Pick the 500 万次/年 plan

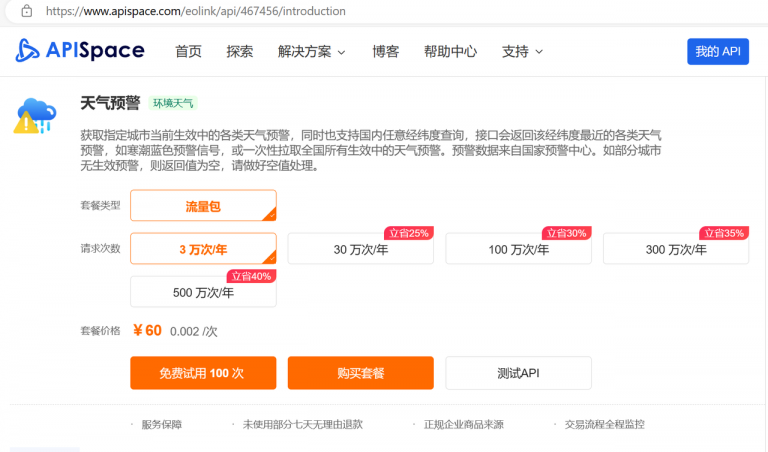(203, 292)
